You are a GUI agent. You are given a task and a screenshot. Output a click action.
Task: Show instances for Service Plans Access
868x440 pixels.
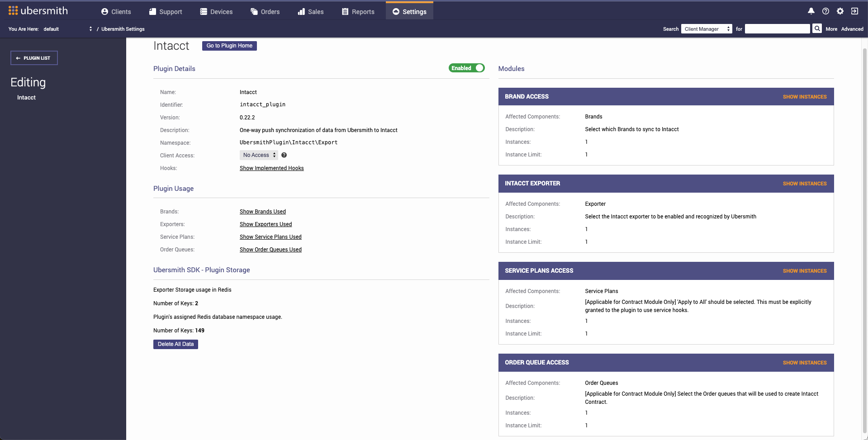click(805, 271)
